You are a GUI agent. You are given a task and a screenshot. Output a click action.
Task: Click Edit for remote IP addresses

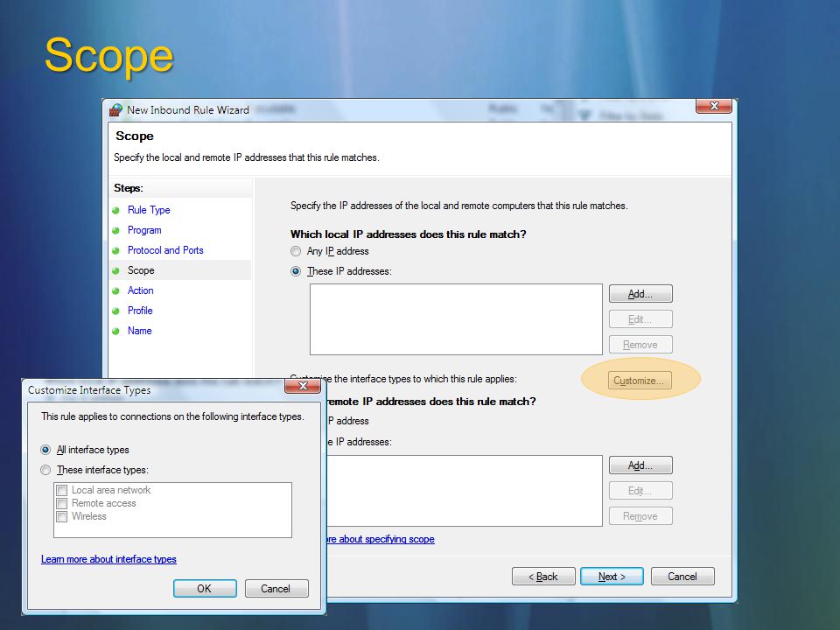[x=640, y=491]
